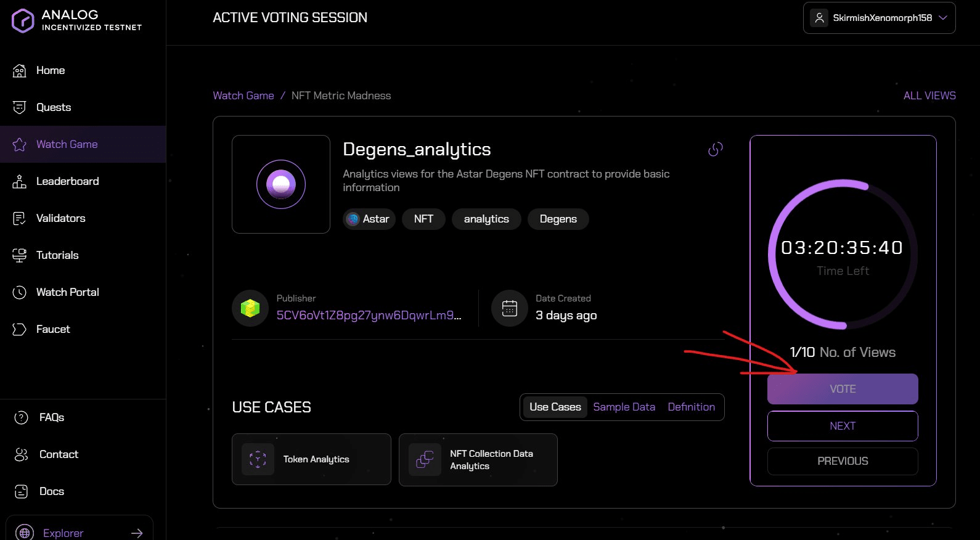980x540 pixels.
Task: Switch to the Sample Data tab
Action: pos(624,407)
